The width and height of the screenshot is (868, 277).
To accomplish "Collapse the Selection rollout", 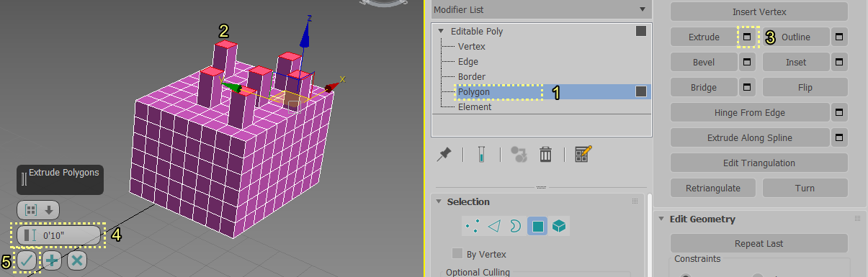I will (x=438, y=202).
